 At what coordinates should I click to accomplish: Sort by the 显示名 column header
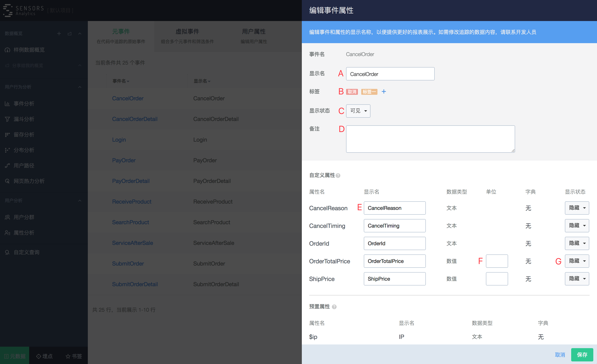[202, 81]
